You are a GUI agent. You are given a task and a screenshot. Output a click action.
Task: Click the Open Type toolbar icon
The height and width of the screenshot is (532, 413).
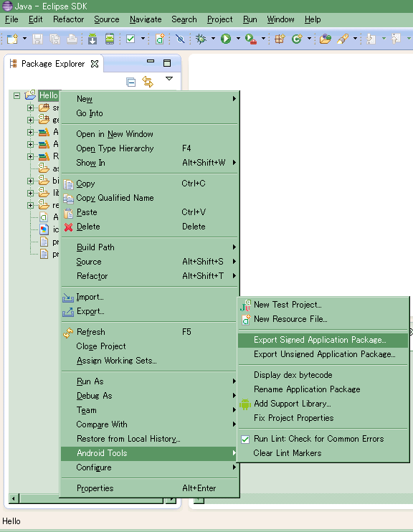(325, 39)
